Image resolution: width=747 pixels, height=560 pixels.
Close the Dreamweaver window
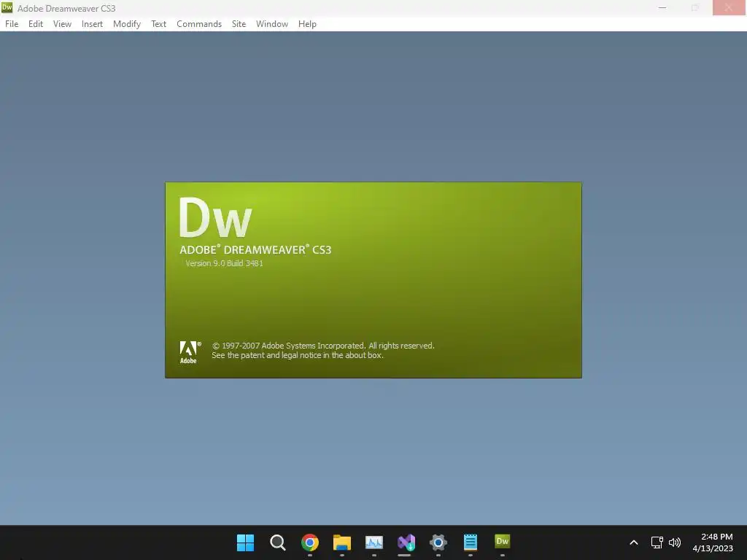pos(729,7)
